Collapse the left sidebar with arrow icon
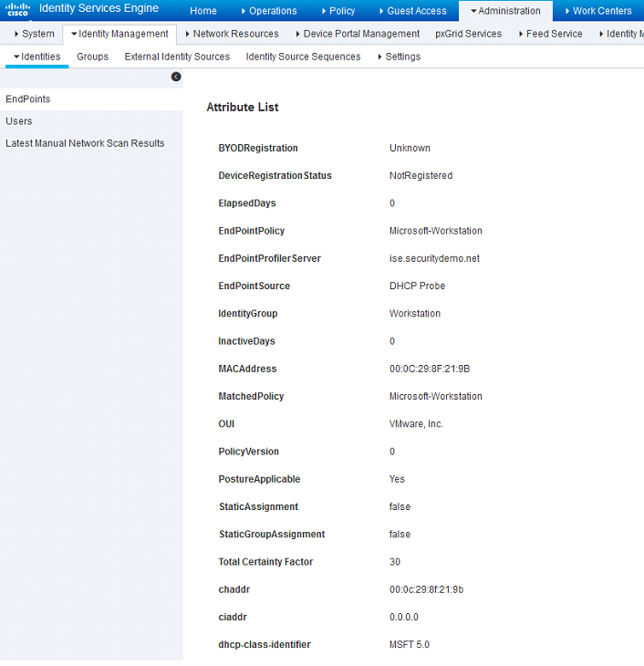The width and height of the screenshot is (644, 666). pyautogui.click(x=176, y=77)
